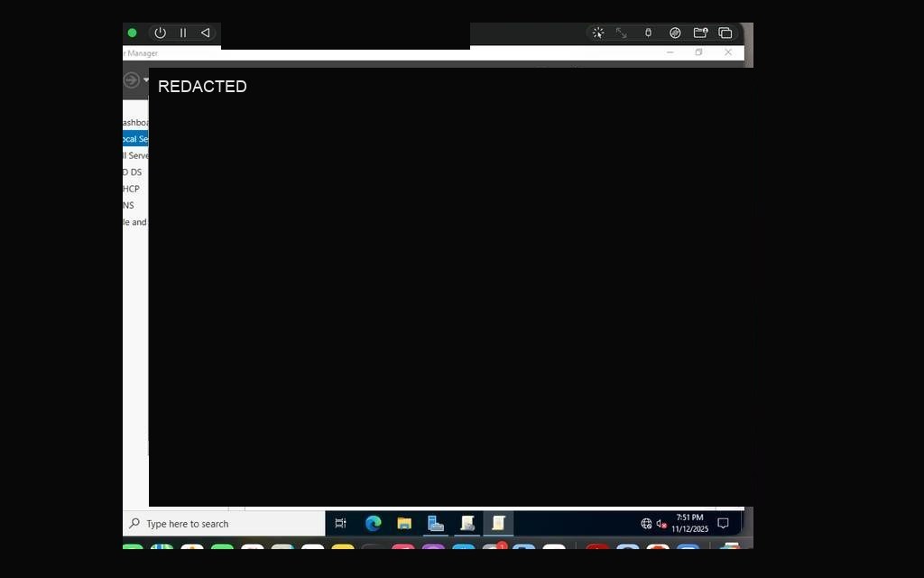Image resolution: width=924 pixels, height=578 pixels.
Task: Click the VM power button icon
Action: (160, 33)
